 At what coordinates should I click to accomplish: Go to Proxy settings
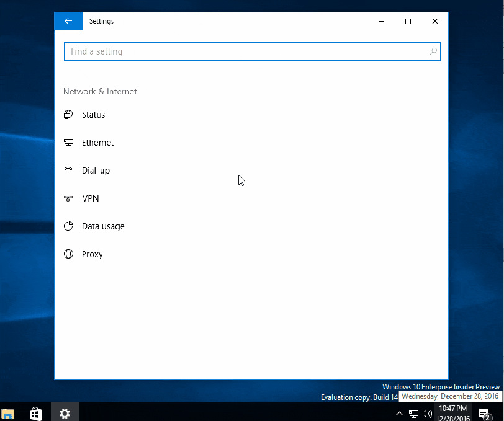(92, 254)
